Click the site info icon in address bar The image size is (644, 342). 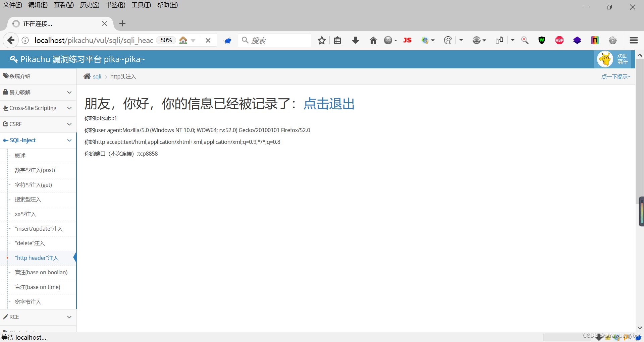click(x=25, y=40)
